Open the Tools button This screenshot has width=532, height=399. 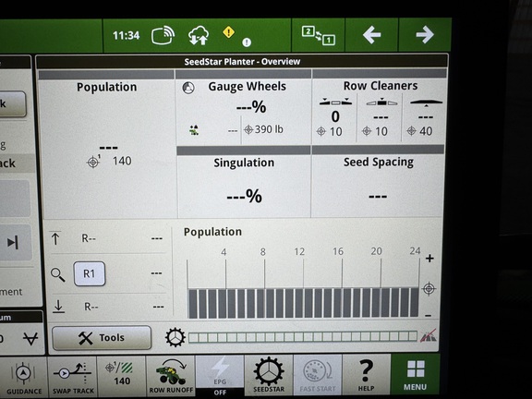click(102, 338)
